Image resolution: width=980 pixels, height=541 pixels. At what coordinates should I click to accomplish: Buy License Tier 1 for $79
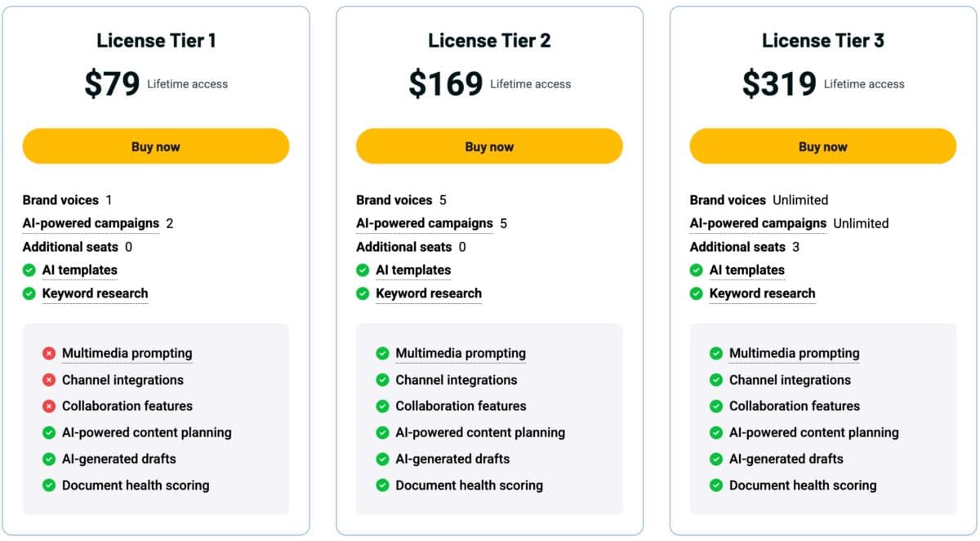click(155, 146)
